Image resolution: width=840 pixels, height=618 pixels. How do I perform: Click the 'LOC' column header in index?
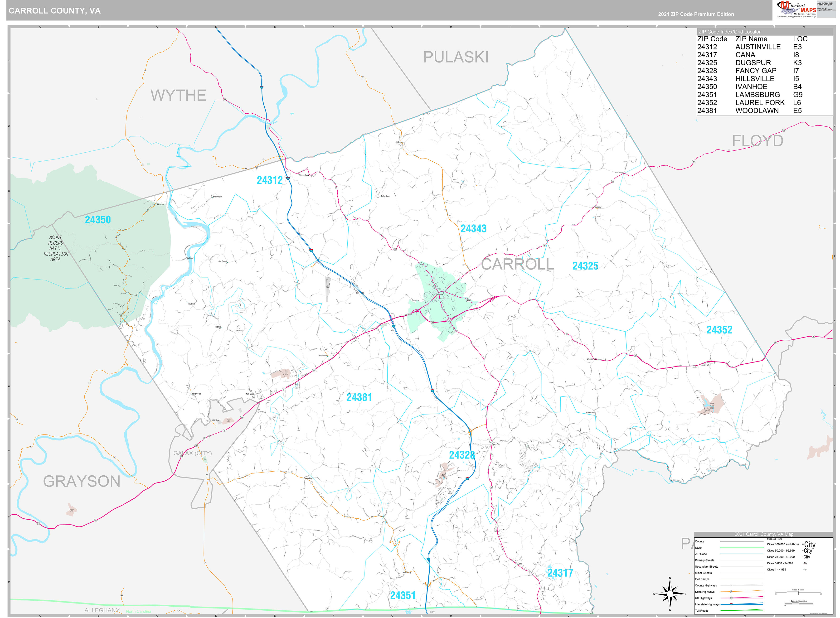tap(800, 39)
